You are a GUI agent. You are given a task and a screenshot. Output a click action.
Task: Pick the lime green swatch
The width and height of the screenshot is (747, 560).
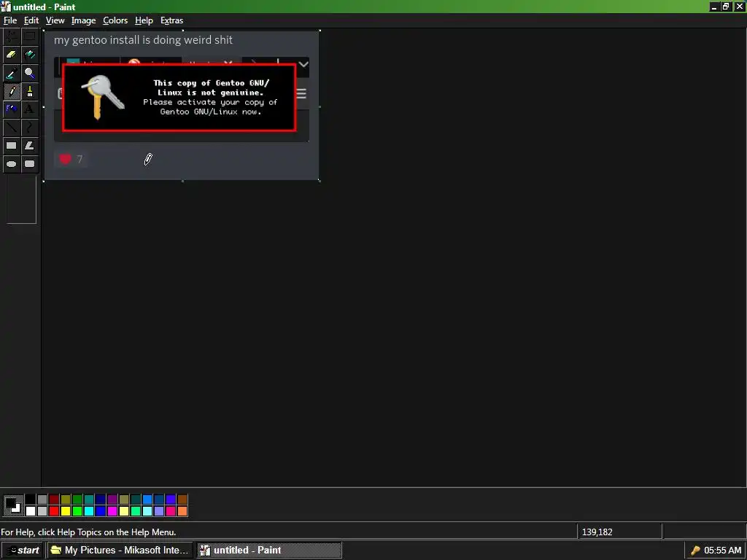[77, 511]
